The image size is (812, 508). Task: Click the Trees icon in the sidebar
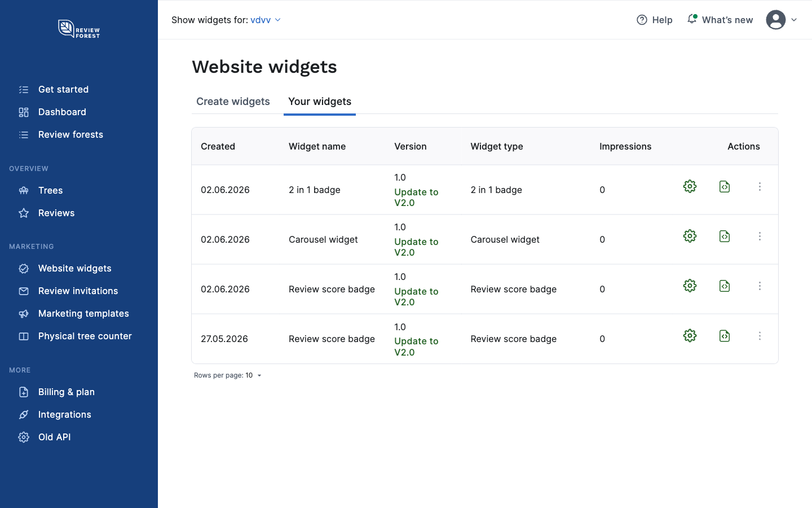click(24, 191)
